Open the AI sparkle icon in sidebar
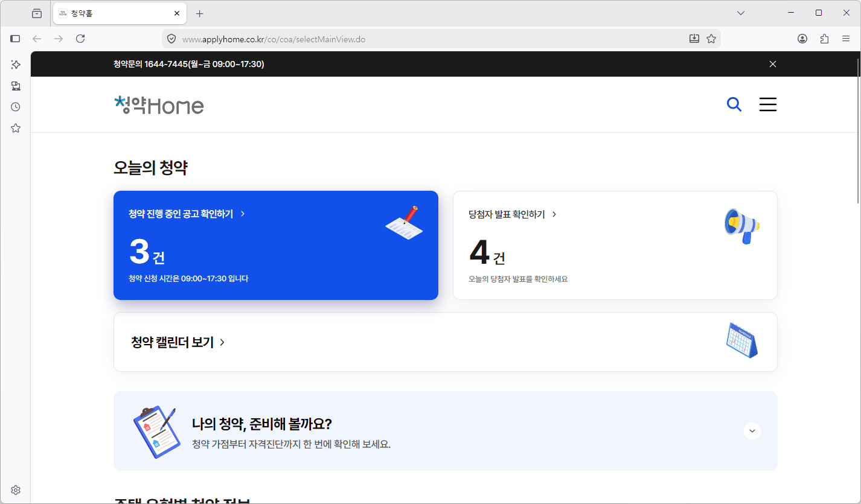Image resolution: width=861 pixels, height=504 pixels. (x=16, y=65)
